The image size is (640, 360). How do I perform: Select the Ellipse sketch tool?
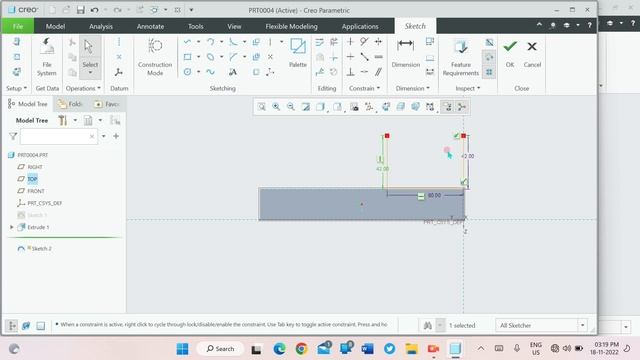pos(211,57)
